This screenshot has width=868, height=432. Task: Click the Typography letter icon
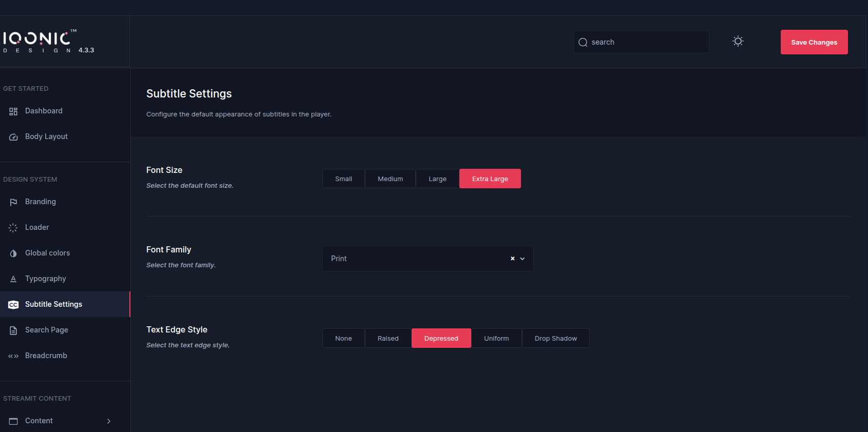pyautogui.click(x=13, y=279)
